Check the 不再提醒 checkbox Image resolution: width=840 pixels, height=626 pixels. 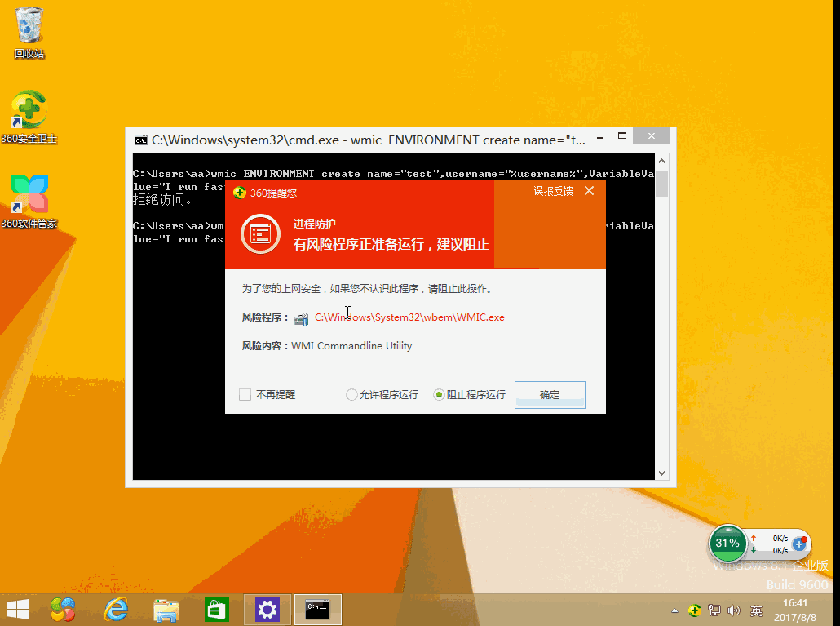click(x=245, y=395)
